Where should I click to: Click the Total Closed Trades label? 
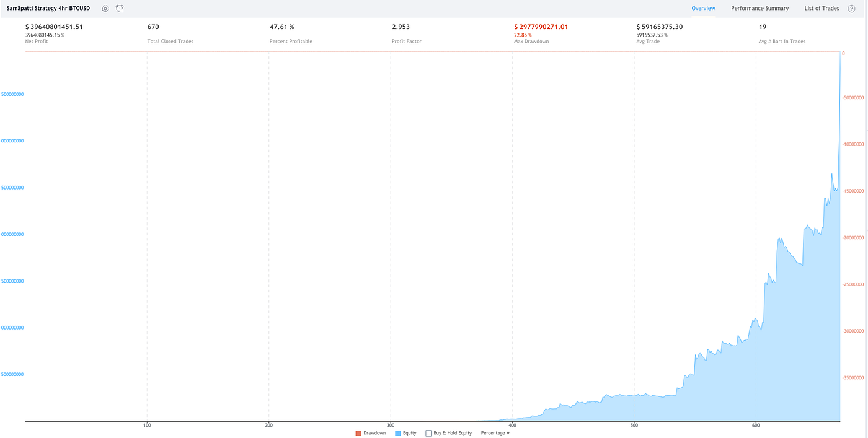pyautogui.click(x=170, y=42)
